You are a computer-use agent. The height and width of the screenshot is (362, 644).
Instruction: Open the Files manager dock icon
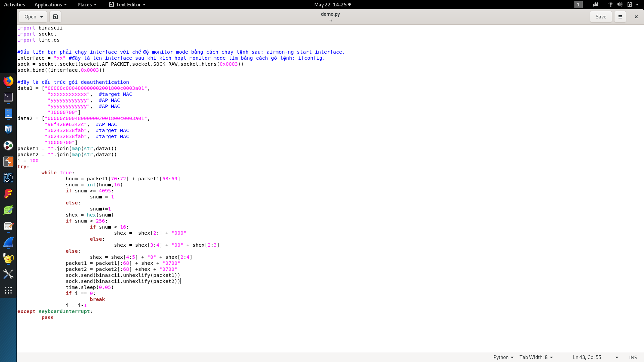[x=8, y=113]
